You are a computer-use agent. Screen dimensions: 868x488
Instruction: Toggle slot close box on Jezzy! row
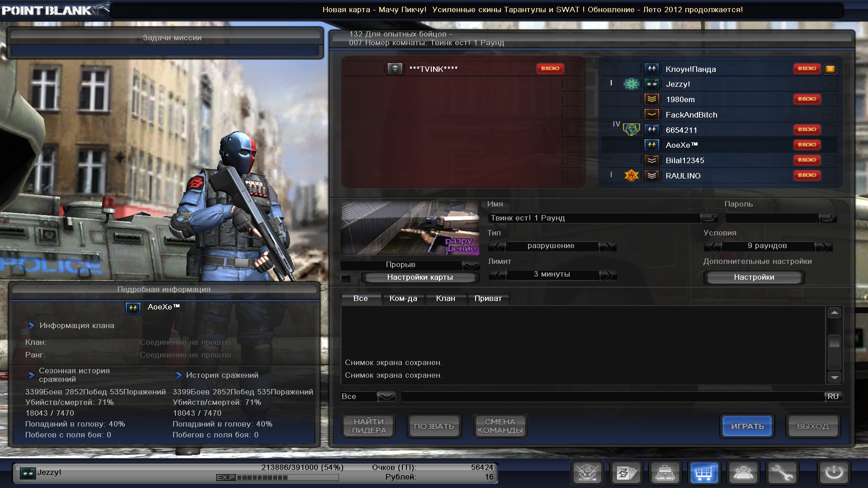[x=830, y=84]
